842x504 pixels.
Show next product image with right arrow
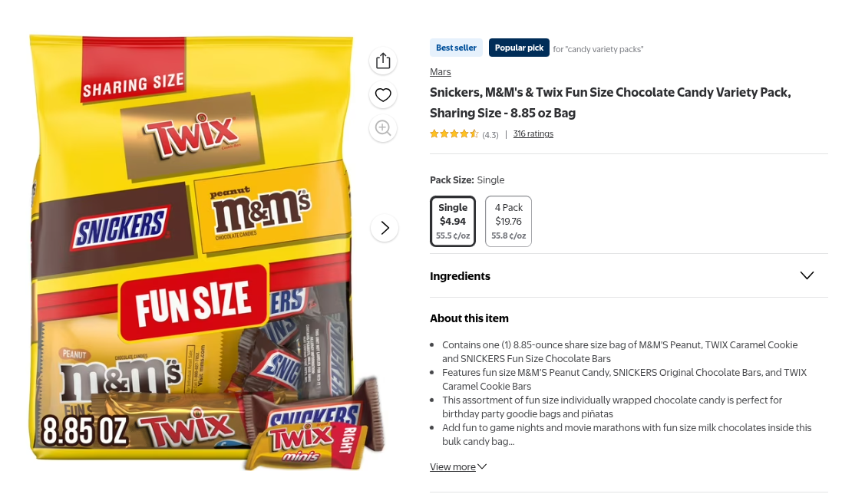(385, 228)
